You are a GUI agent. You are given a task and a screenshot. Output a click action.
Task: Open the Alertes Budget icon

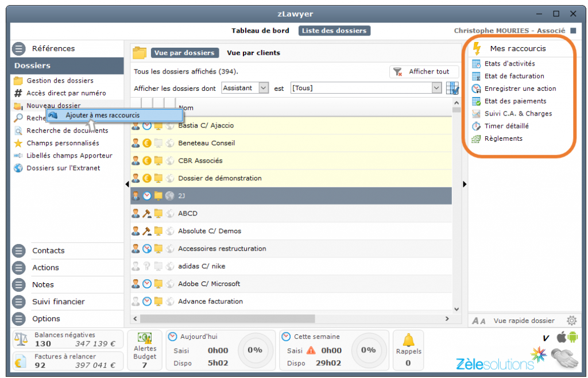tap(145, 340)
